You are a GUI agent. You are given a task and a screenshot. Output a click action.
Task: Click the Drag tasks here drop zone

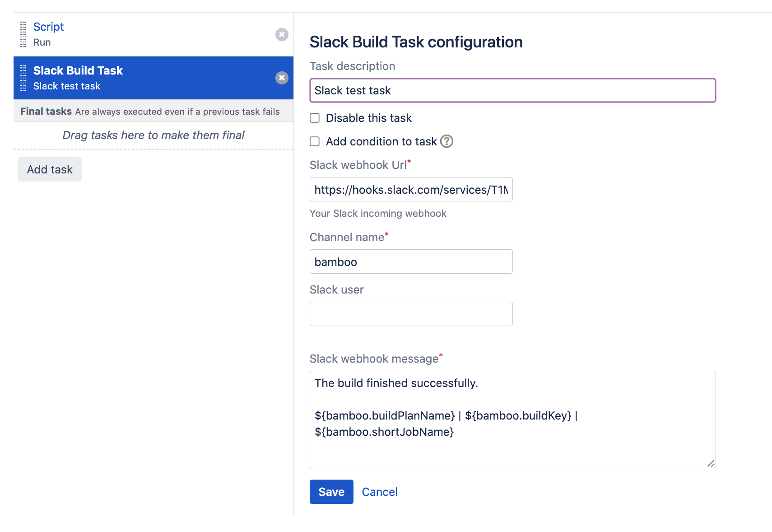(x=153, y=135)
